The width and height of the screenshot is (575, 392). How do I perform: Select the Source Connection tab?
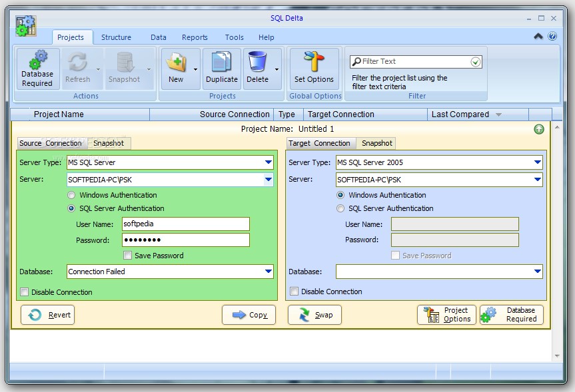[x=51, y=143]
